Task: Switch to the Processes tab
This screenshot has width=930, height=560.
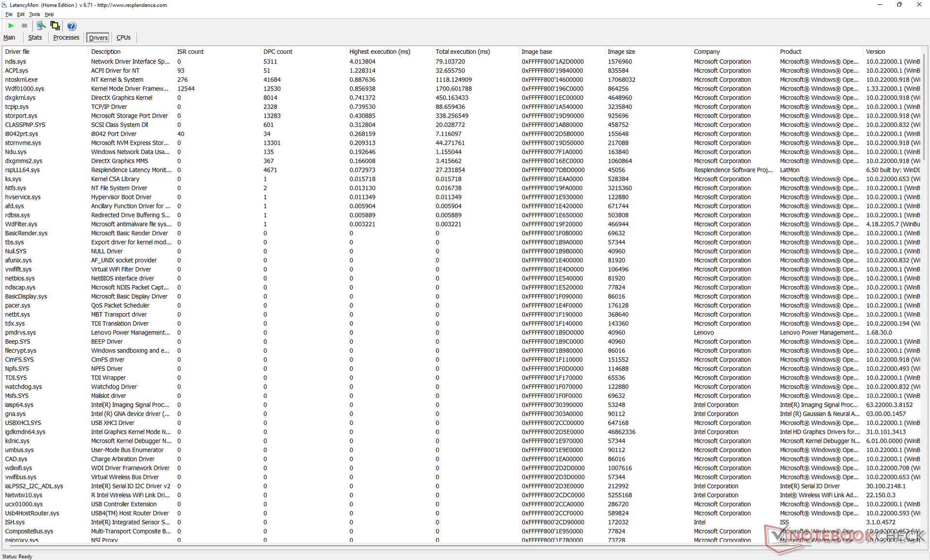Action: tap(66, 37)
